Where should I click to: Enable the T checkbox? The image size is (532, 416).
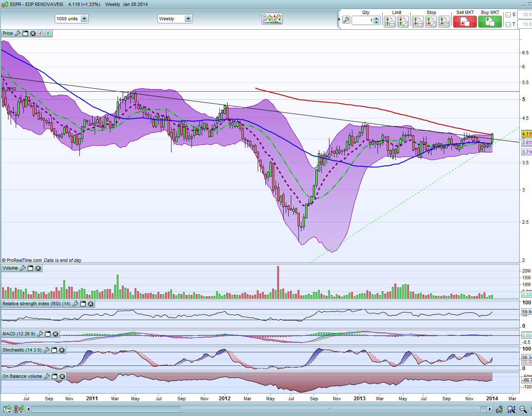click(x=508, y=25)
